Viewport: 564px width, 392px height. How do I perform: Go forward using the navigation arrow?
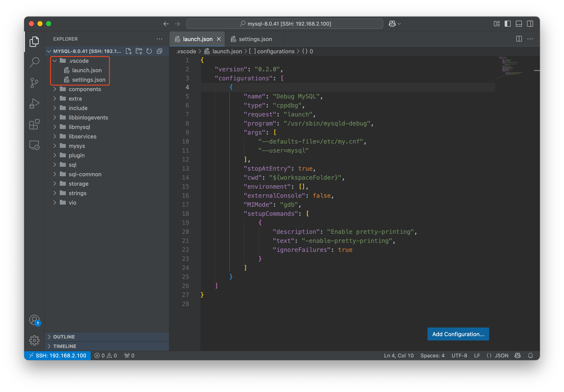pos(177,24)
